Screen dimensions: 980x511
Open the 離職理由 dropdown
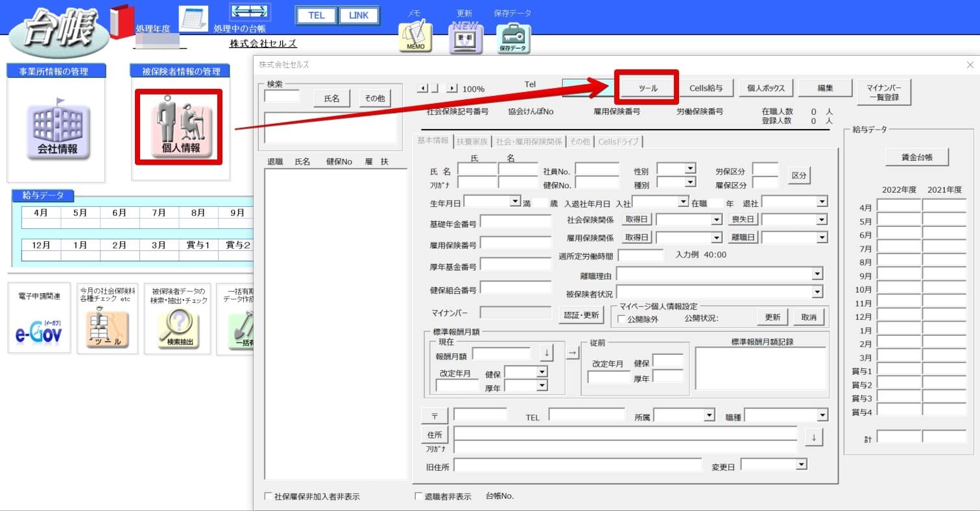[817, 274]
